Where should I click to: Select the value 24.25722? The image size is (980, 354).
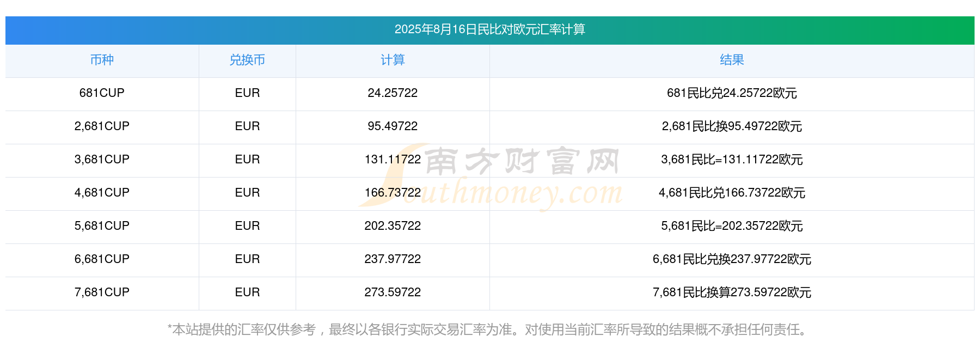393,93
